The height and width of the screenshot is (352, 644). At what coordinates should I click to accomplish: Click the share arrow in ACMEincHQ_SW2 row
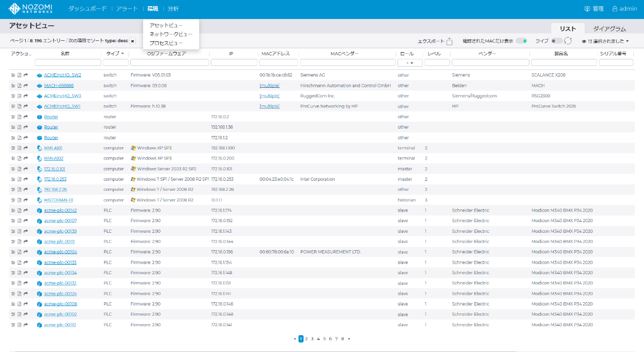click(26, 75)
